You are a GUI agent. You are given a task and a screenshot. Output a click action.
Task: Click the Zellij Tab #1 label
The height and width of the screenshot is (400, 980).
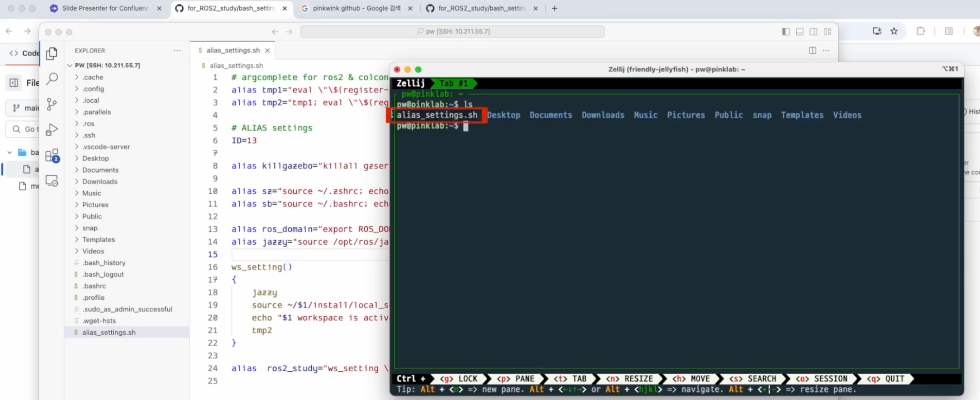point(453,83)
